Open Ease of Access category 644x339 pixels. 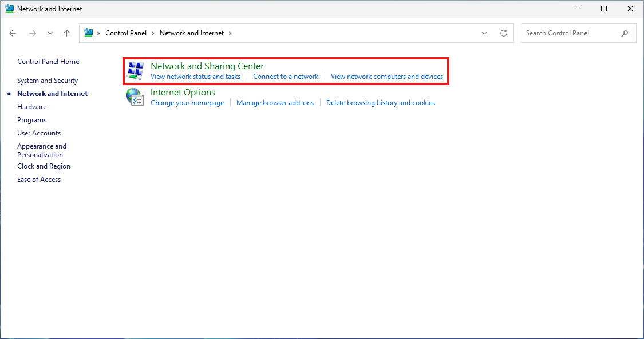39,179
